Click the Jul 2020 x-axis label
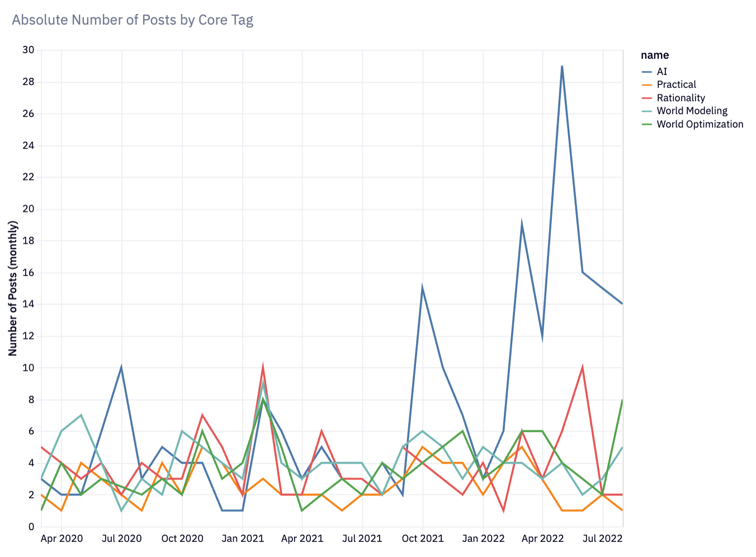This screenshot has width=756, height=557. point(121,539)
